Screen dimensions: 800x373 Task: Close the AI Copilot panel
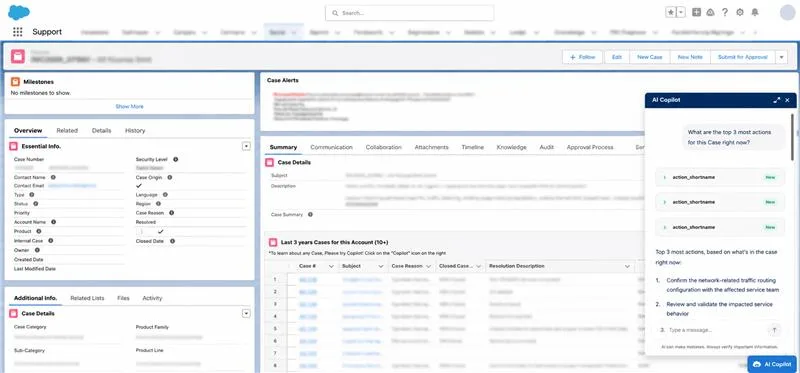(787, 100)
